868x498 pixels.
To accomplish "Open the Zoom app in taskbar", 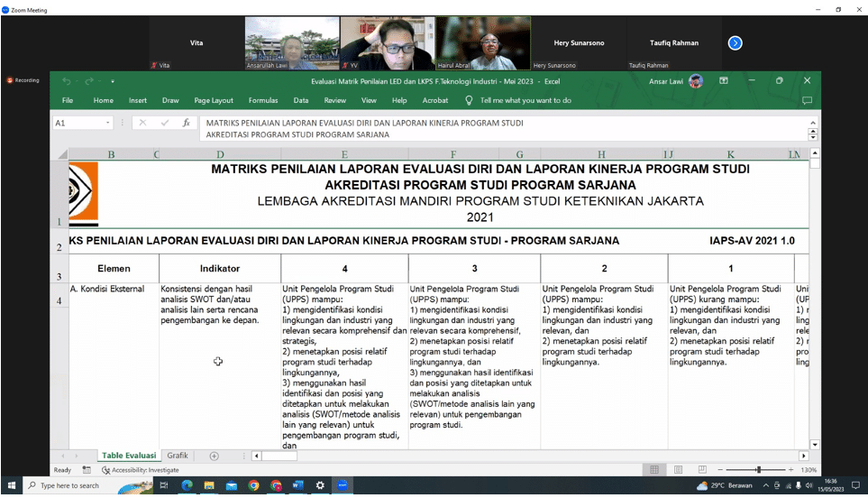I will pos(343,485).
